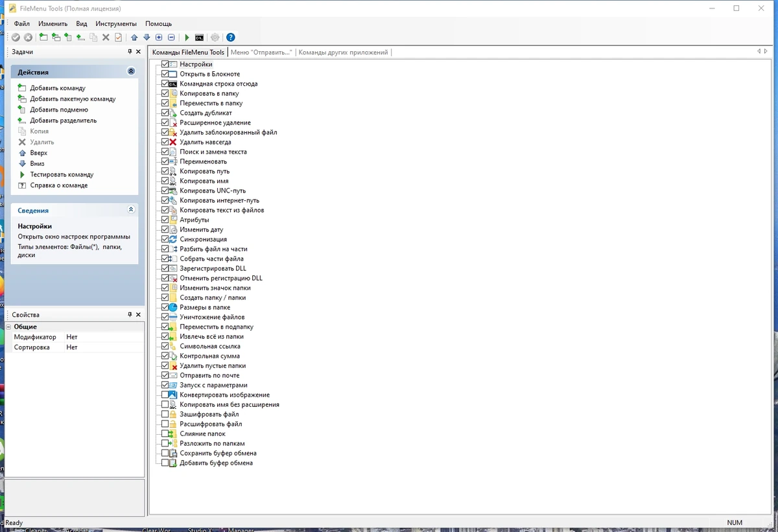
Task: Pin the Задачи panel with pushpin icon
Action: click(130, 52)
